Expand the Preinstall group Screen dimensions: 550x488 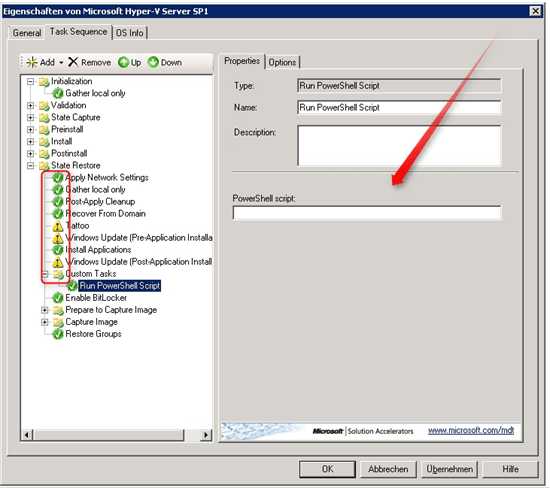pos(31,129)
